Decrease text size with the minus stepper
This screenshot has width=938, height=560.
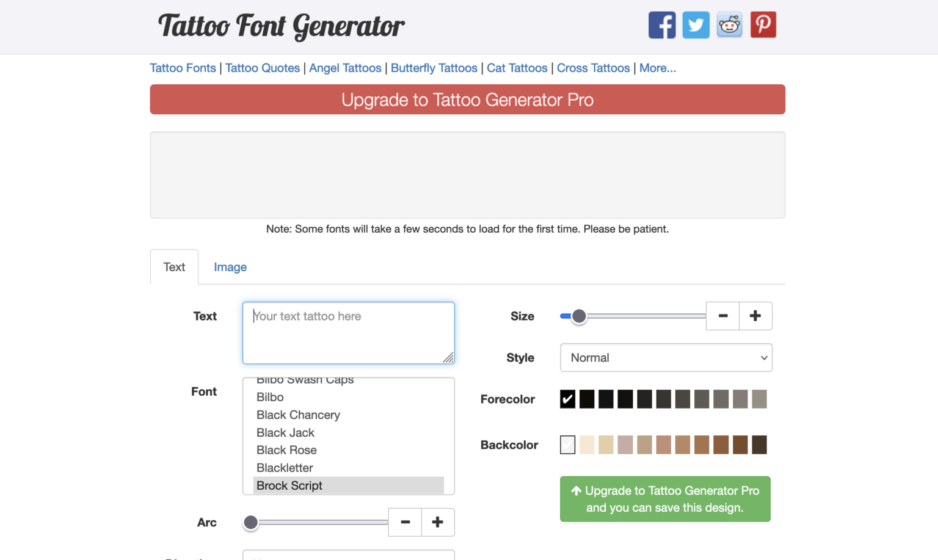pyautogui.click(x=722, y=316)
